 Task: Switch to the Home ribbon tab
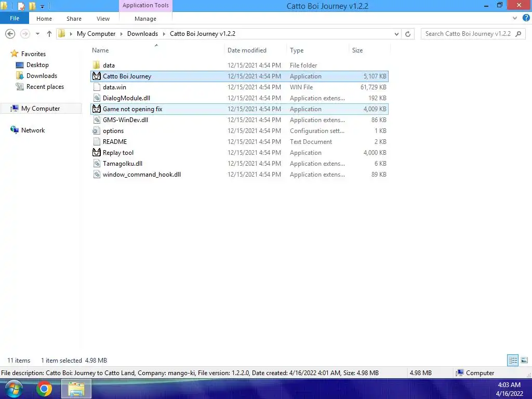[x=44, y=19]
